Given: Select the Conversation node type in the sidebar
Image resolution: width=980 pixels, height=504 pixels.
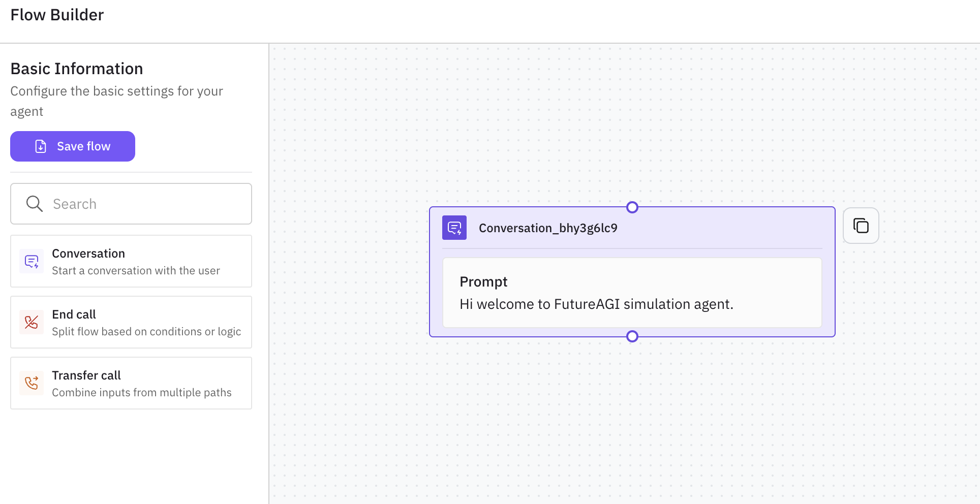Looking at the screenshot, I should click(x=131, y=261).
